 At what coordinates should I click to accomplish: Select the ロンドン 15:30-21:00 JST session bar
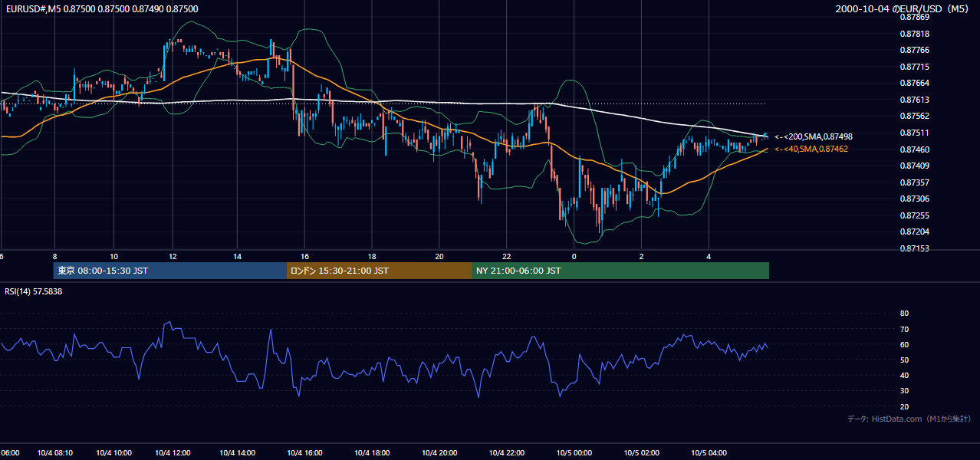pyautogui.click(x=379, y=271)
